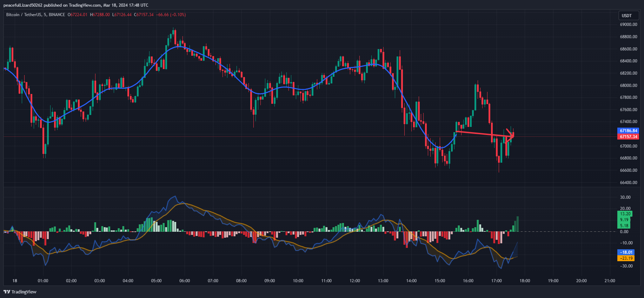Click the 07:00 time axis label

point(213,281)
